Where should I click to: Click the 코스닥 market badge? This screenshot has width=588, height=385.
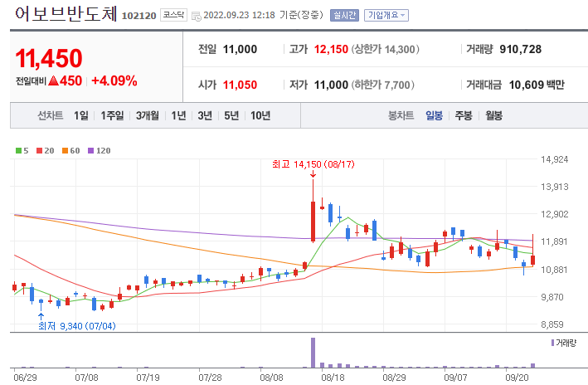tap(173, 15)
